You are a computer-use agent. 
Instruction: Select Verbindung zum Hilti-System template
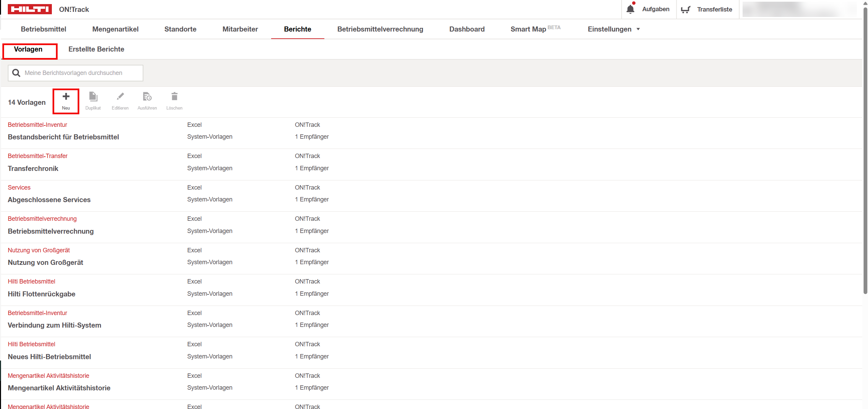click(55, 325)
